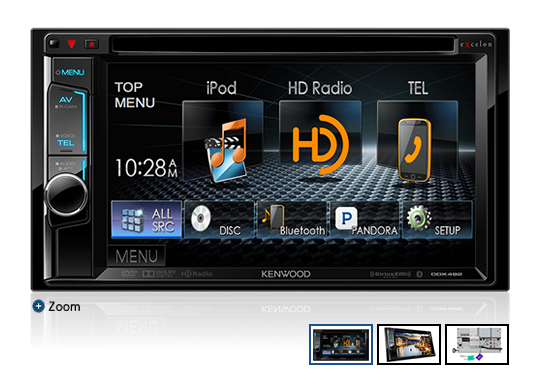Image resolution: width=538 pixels, height=380 pixels.
Task: Select the angled-view second thumbnail
Action: click(x=409, y=344)
